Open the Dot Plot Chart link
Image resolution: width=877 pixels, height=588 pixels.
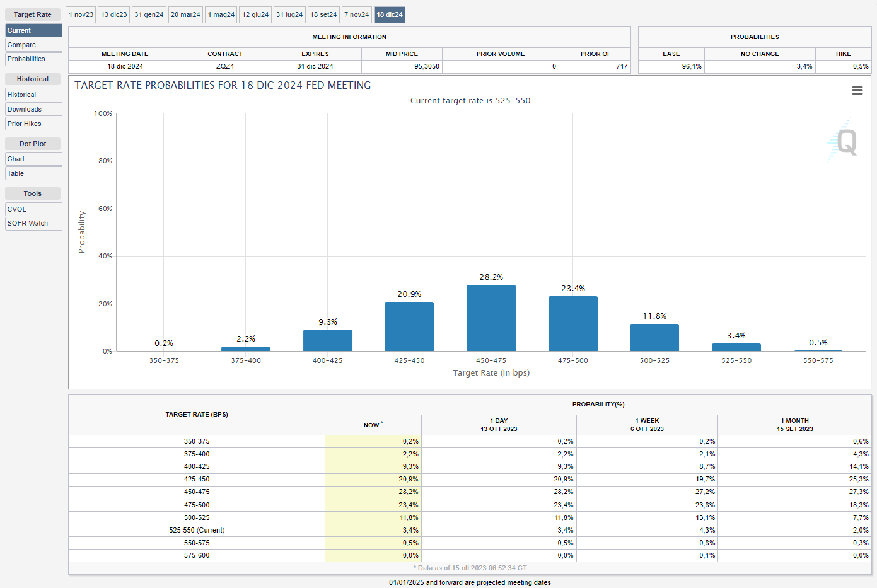[33, 159]
